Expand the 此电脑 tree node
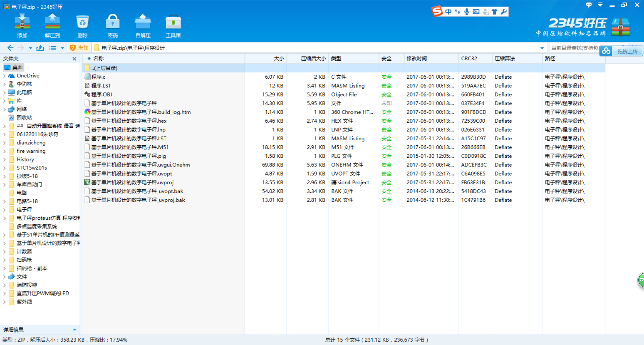Viewport: 644px width, 345px height. point(4,92)
